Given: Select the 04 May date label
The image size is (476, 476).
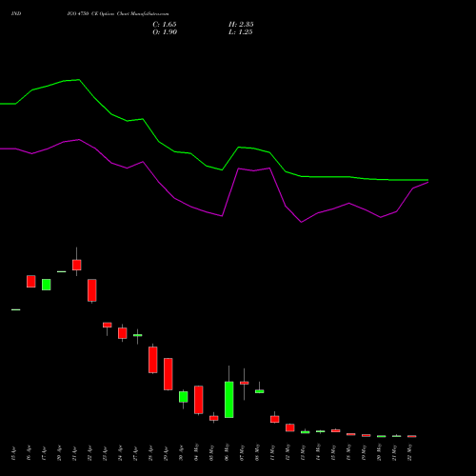Looking at the screenshot, I should (x=196, y=452).
